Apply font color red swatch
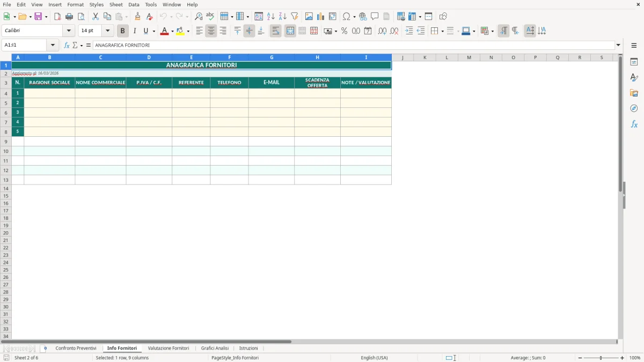The image size is (644, 362). point(164,31)
